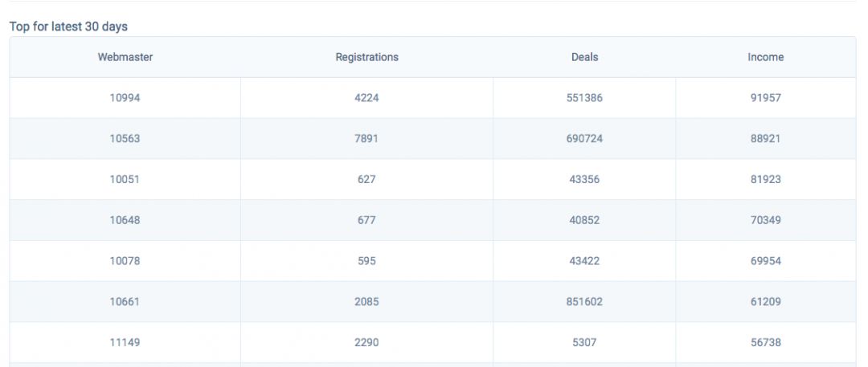Select webmaster 10563 cell
Image resolution: width=868 pixels, height=367 pixels.
coord(125,138)
